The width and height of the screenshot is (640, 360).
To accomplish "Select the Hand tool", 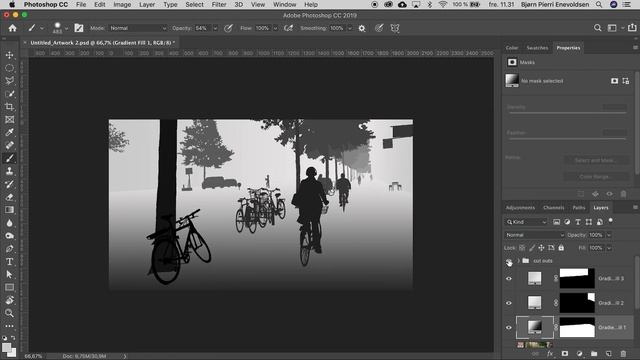I will click(9, 300).
